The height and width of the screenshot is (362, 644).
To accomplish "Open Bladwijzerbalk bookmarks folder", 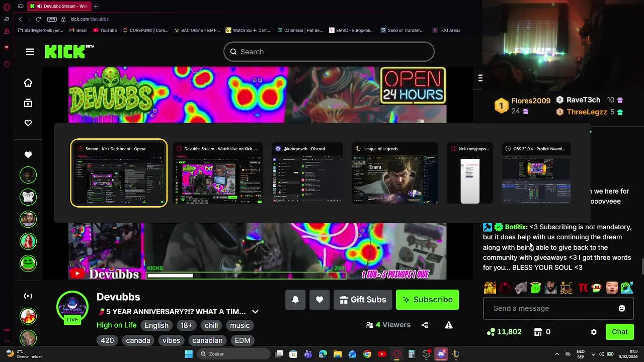I will (x=40, y=30).
